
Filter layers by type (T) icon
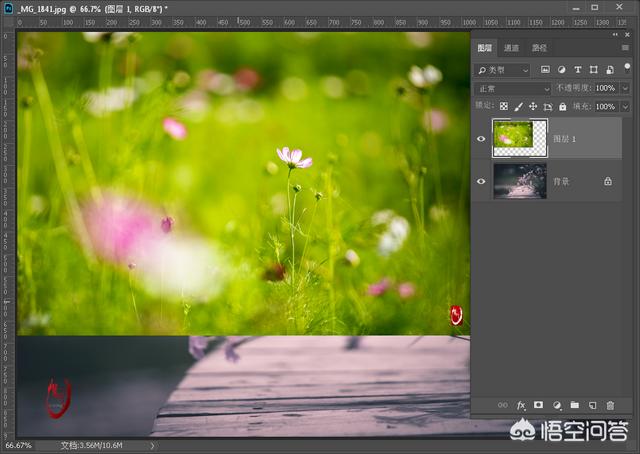coord(578,69)
